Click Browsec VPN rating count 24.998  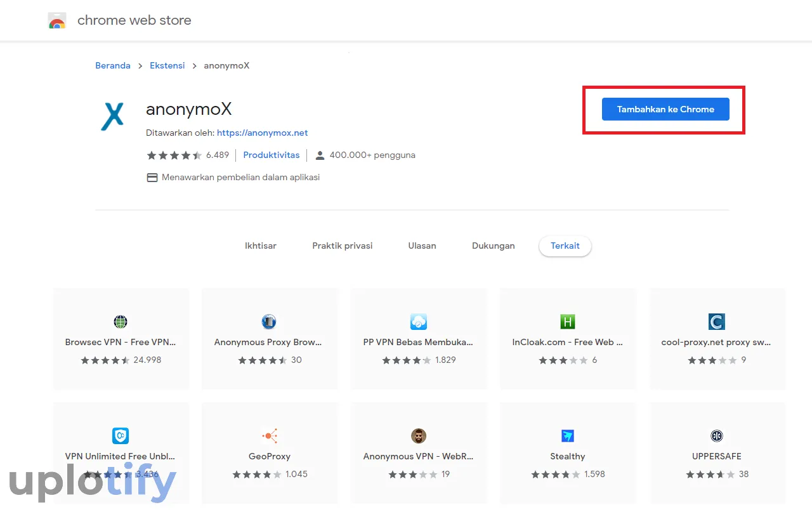click(147, 360)
